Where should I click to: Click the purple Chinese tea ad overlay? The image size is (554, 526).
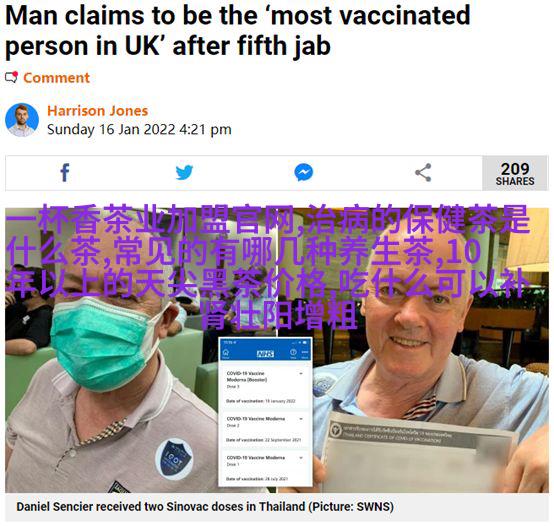(267, 267)
